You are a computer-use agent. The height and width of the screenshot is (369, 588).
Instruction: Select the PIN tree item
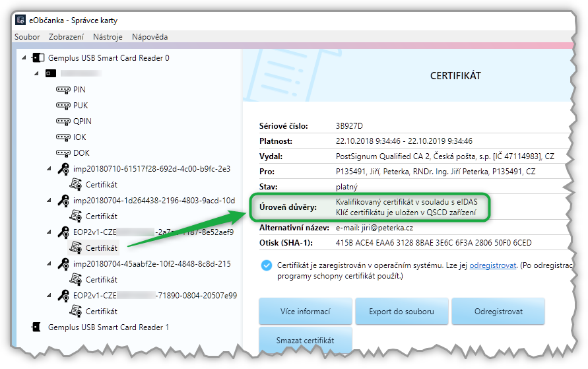click(79, 90)
